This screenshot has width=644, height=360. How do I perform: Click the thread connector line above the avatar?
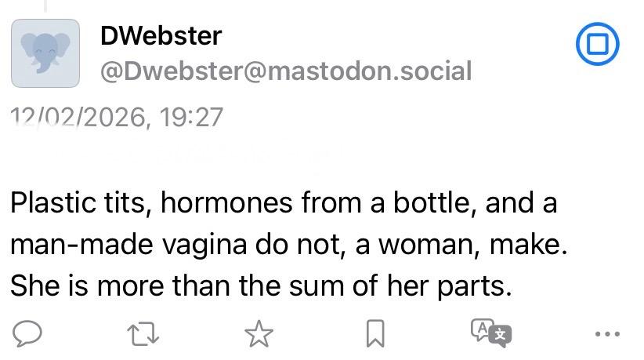(45, 5)
